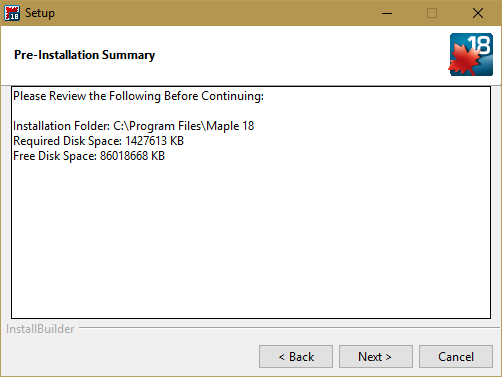
Task: Click the Required Disk Space label
Action: tap(67, 141)
